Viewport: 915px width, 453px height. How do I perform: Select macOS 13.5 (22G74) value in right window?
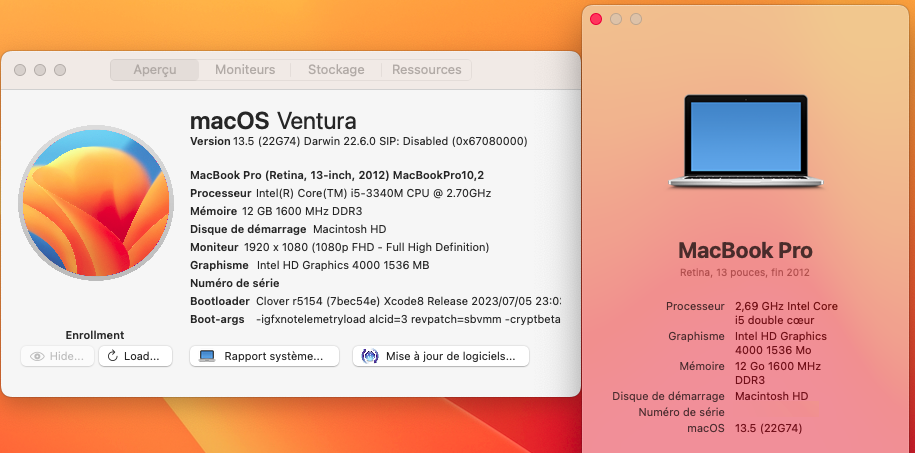click(769, 428)
